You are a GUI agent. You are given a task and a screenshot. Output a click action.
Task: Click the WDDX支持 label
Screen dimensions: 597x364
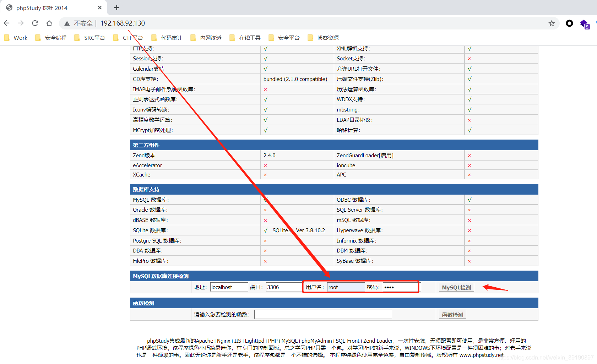tap(351, 99)
